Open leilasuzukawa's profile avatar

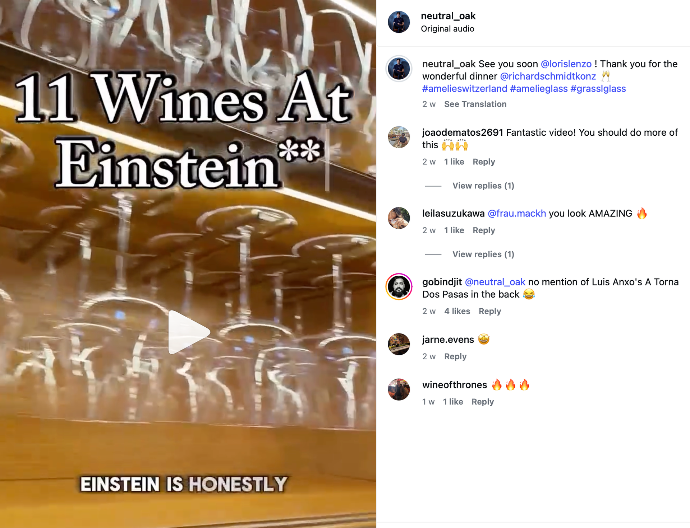pos(399,217)
